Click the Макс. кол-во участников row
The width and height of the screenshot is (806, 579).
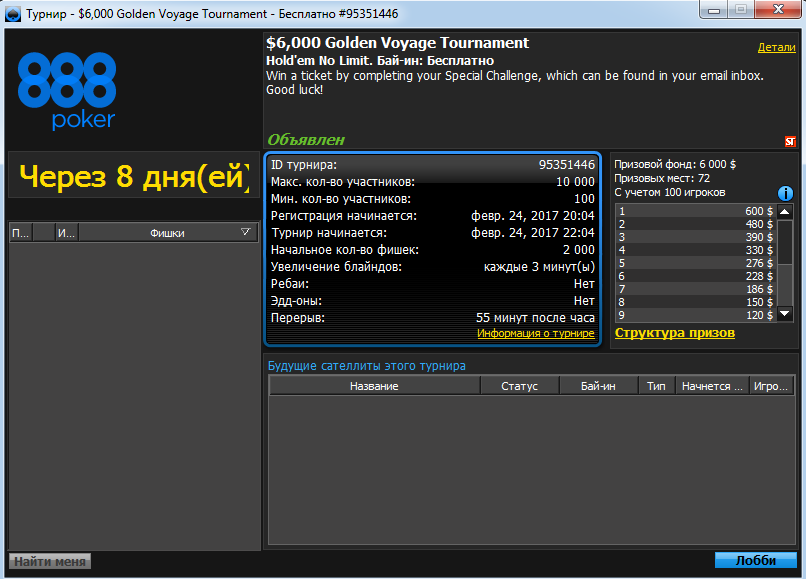click(x=432, y=182)
